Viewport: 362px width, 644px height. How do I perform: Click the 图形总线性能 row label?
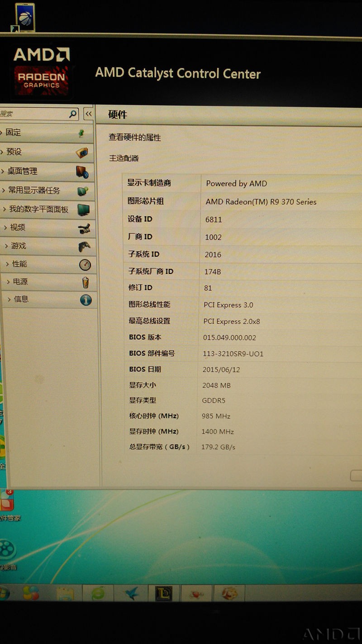pos(149,304)
